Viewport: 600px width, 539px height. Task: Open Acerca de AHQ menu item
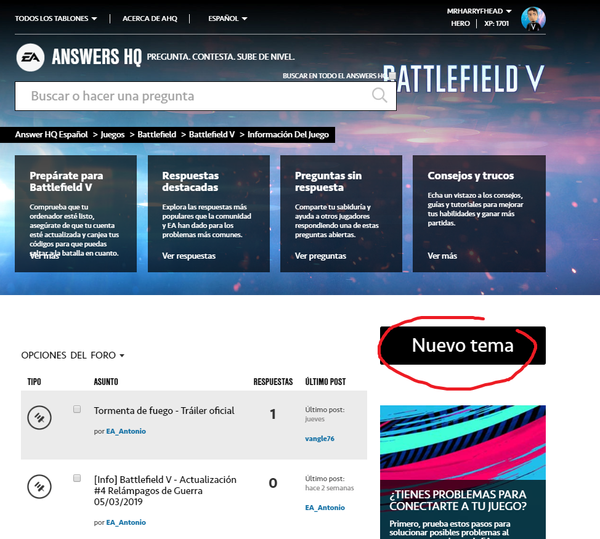(150, 18)
